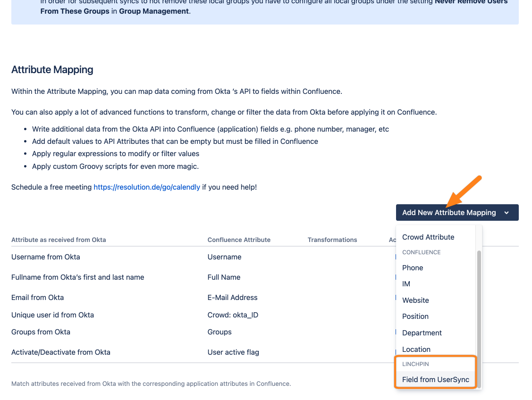
Task: Pick the IM option
Action: click(x=406, y=284)
